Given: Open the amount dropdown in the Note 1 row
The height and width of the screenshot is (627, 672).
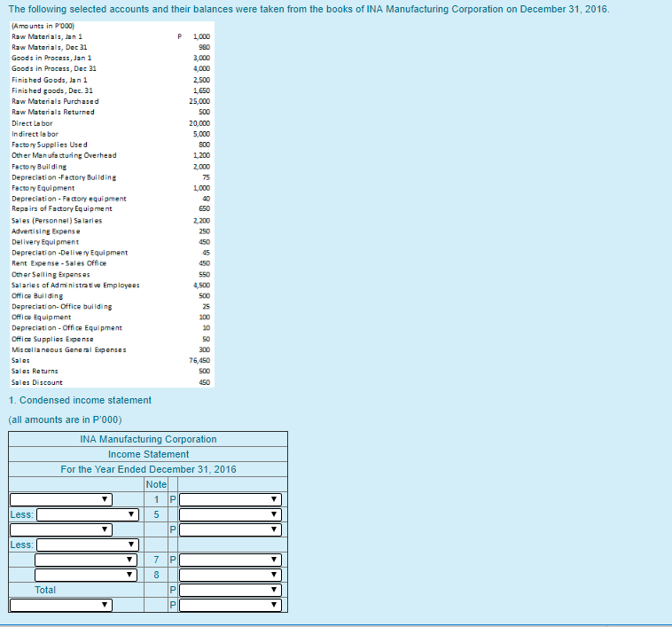Looking at the screenshot, I should point(231,499).
